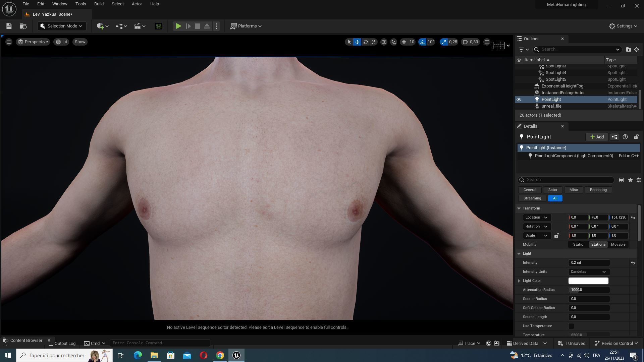The image size is (644, 362).
Task: Expand the Light Color property
Action: click(x=519, y=281)
